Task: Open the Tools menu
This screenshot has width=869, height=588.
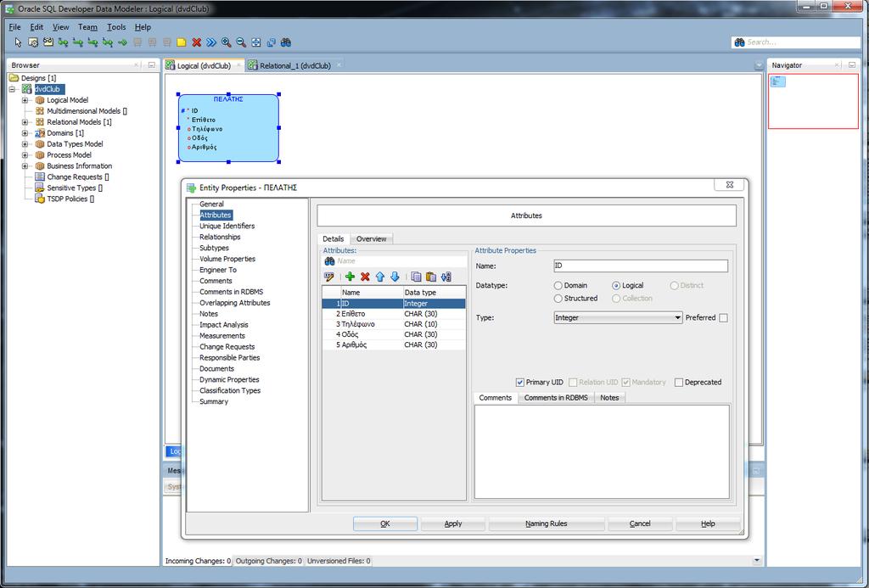Action: 116,26
